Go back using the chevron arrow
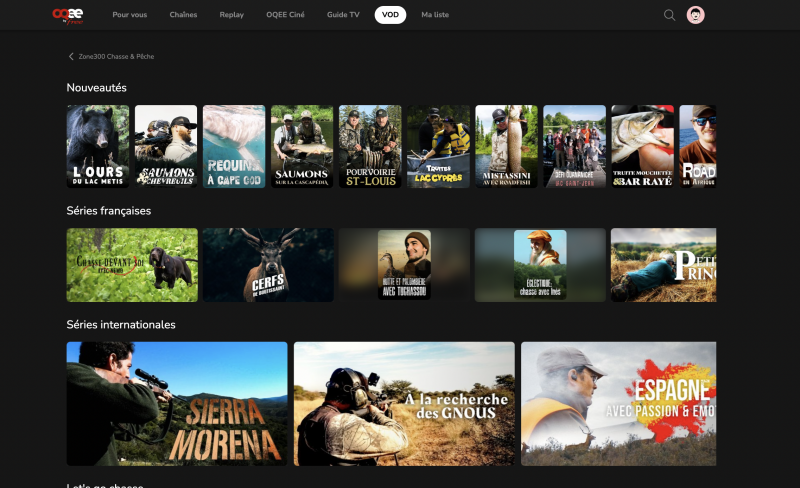The height and width of the screenshot is (488, 800). coord(71,57)
